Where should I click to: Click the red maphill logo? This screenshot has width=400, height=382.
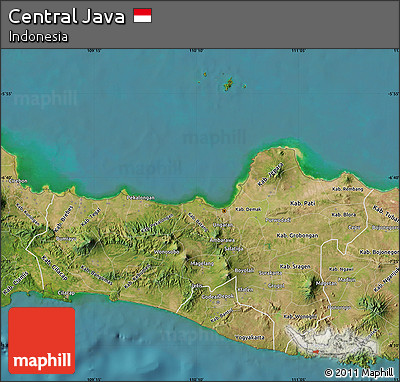[42, 340]
